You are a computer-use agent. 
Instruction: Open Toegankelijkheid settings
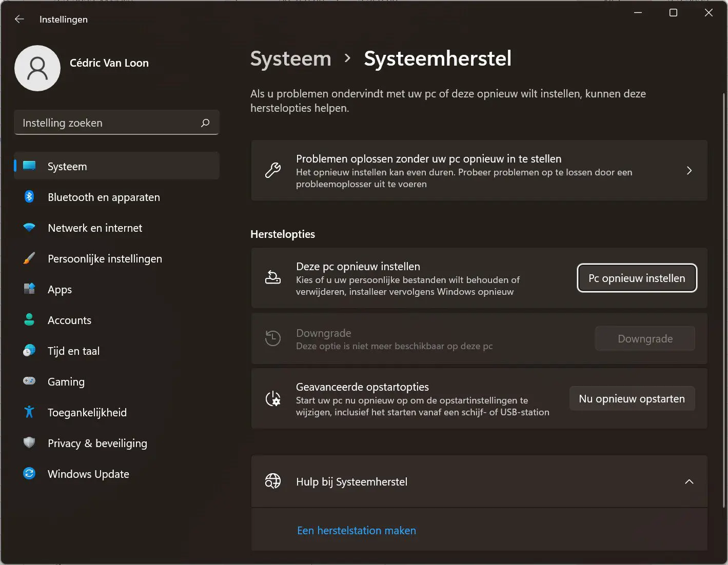click(x=117, y=412)
